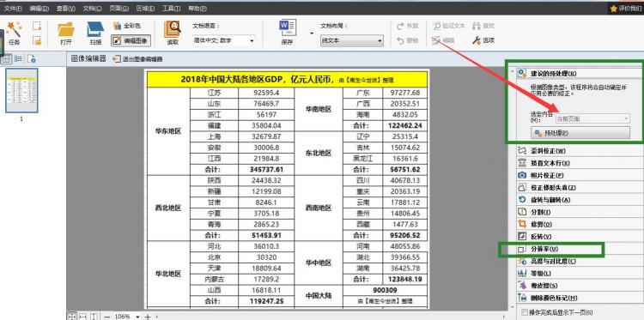The width and height of the screenshot is (644, 320).
Task: Start a scan with 扫描
Action: [95, 33]
